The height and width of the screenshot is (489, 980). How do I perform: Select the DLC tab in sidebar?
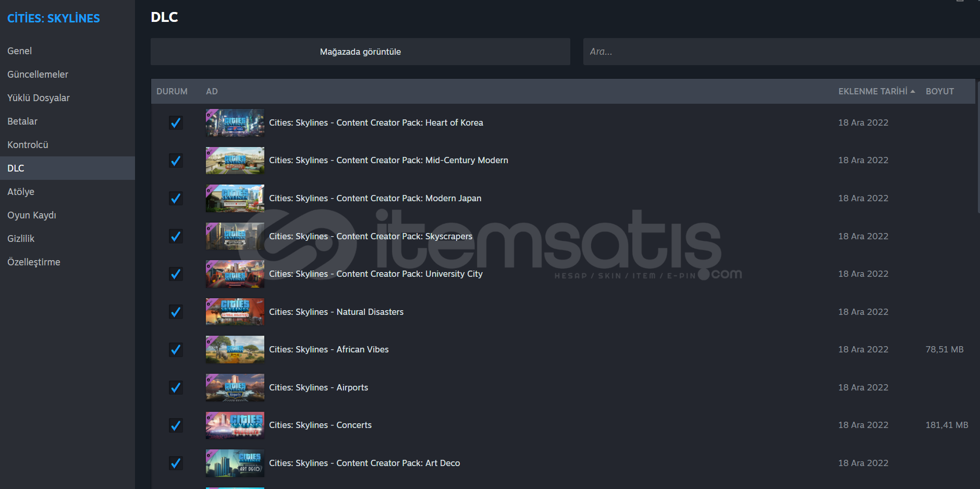coord(67,168)
